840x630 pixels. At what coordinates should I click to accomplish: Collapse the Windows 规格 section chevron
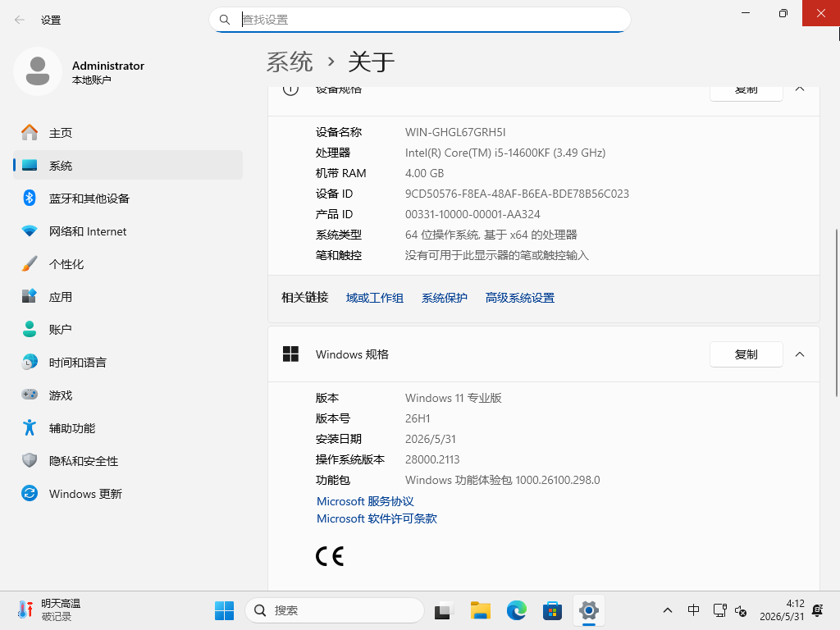click(800, 354)
